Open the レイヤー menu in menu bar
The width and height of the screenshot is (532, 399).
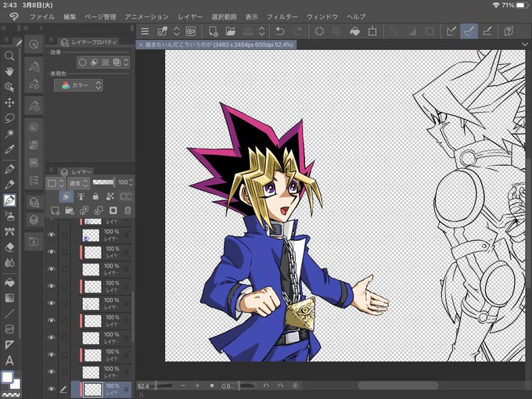[x=190, y=16]
